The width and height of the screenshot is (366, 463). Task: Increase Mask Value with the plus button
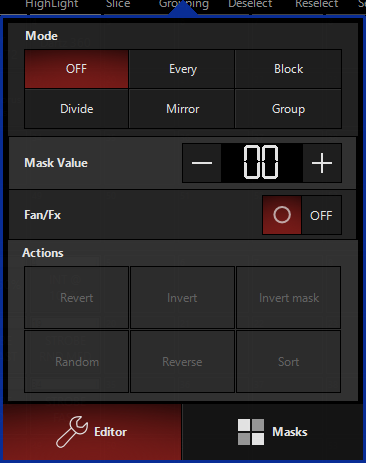(x=322, y=163)
